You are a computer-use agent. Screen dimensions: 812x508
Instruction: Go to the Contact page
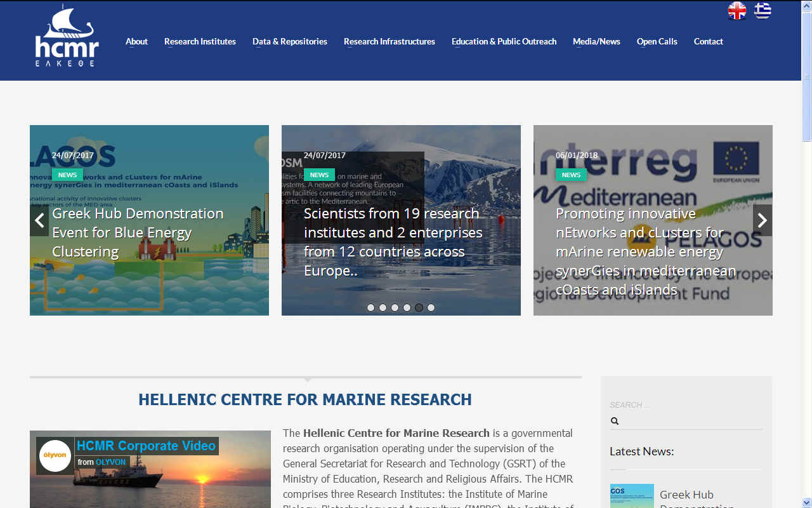708,41
